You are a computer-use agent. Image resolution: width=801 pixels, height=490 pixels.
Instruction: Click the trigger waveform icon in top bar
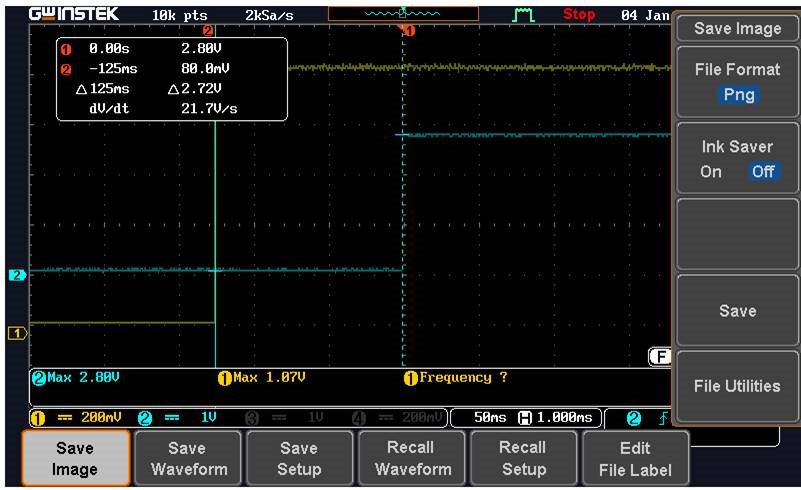tap(523, 15)
